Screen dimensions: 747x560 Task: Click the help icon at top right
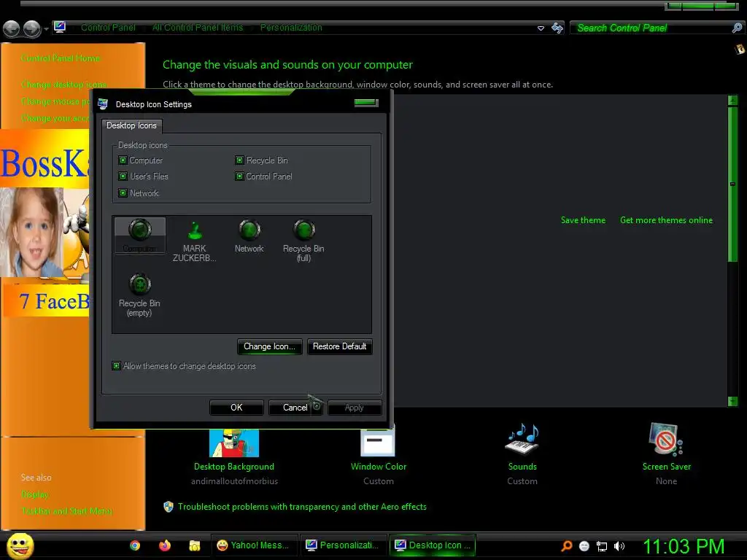coord(740,49)
